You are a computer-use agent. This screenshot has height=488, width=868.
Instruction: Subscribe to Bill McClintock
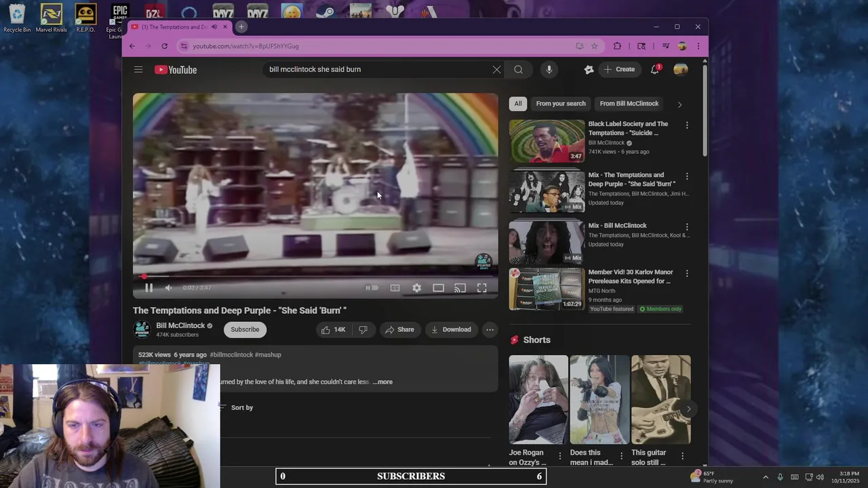(245, 329)
